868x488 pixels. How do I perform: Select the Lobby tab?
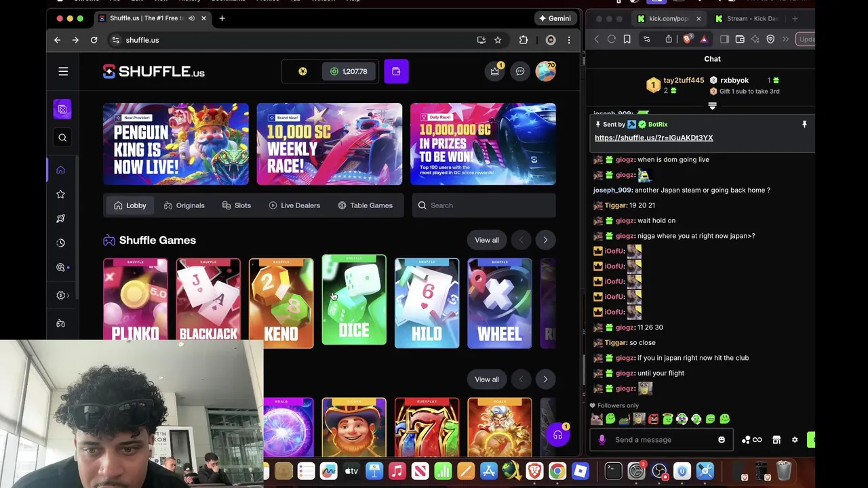tap(130, 205)
